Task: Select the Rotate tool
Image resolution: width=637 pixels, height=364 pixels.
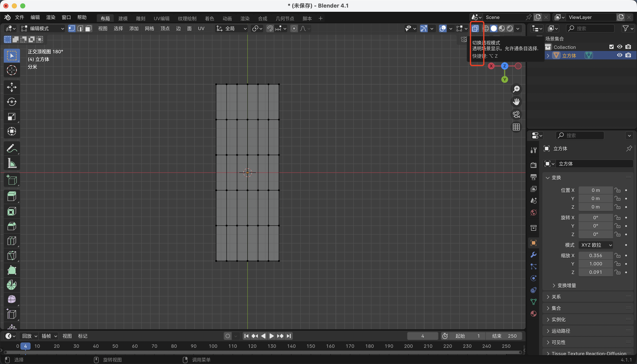Action: click(12, 102)
